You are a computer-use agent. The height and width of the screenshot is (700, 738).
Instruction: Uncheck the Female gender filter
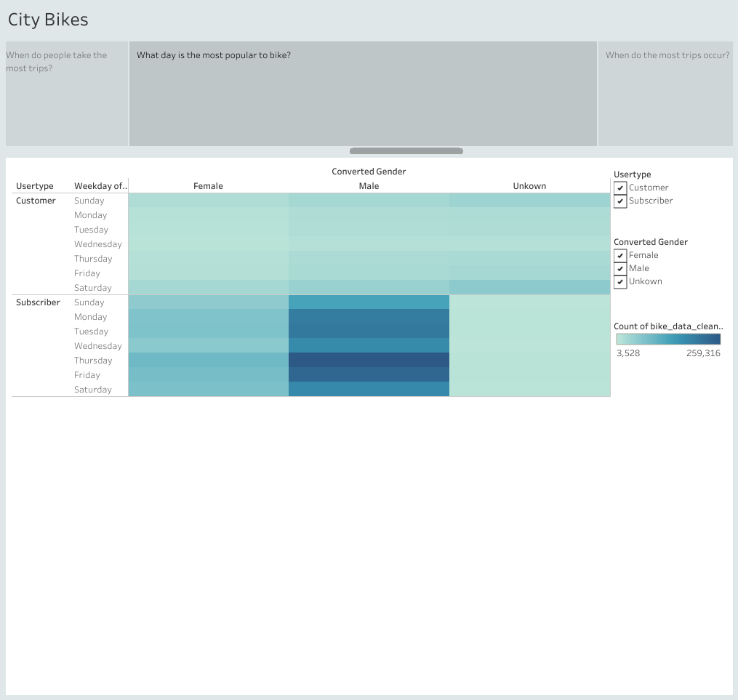(x=620, y=255)
